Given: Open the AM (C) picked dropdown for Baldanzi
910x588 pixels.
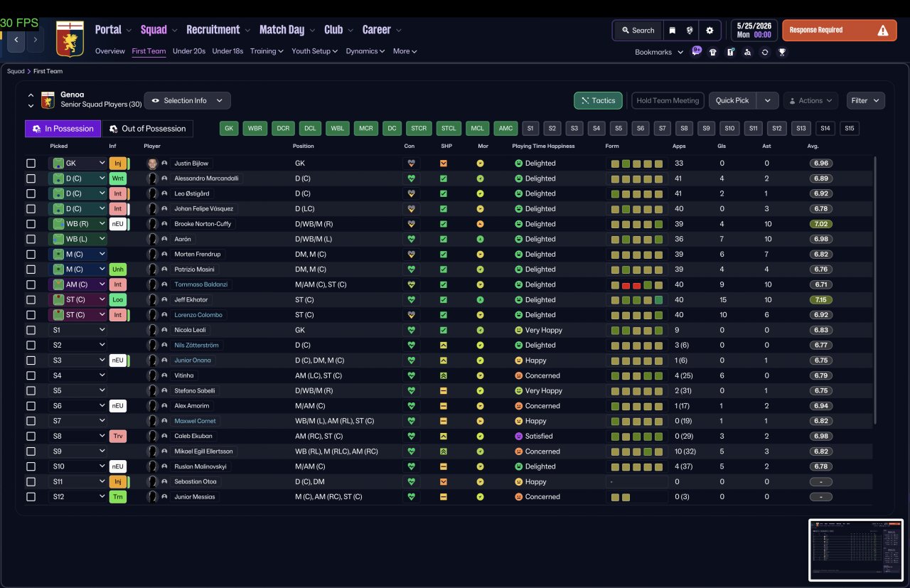Looking at the screenshot, I should (x=78, y=284).
